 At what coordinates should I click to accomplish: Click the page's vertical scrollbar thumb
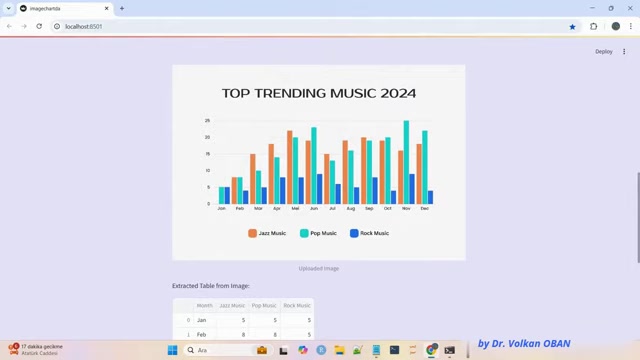click(x=638, y=218)
